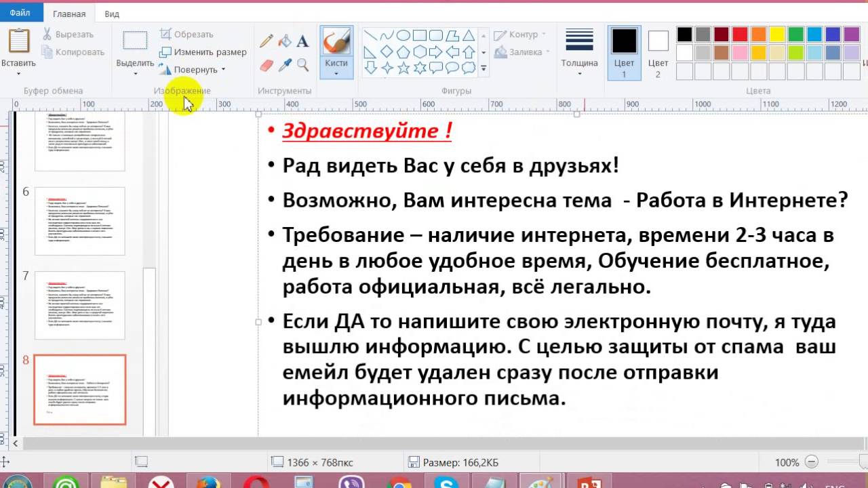The image size is (868, 488).
Task: Select the Color picker eyedropper tool
Action: (285, 65)
